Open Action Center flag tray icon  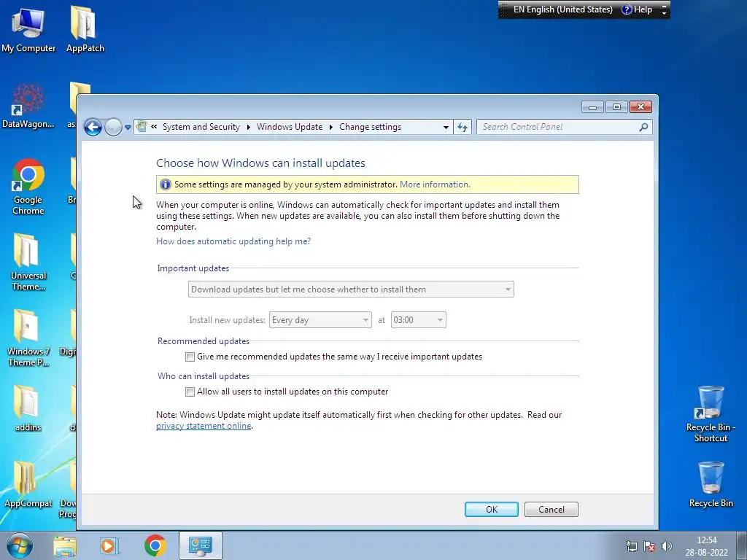[x=649, y=546]
